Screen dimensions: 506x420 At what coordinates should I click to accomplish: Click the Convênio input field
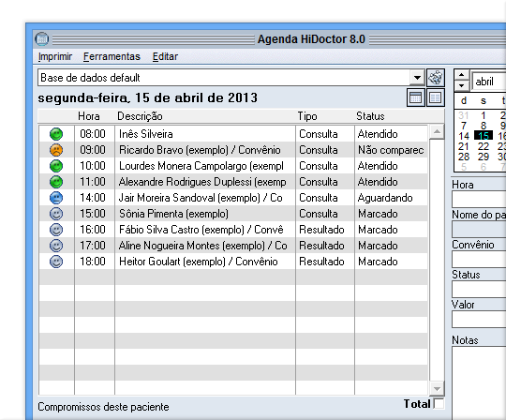[479, 260]
